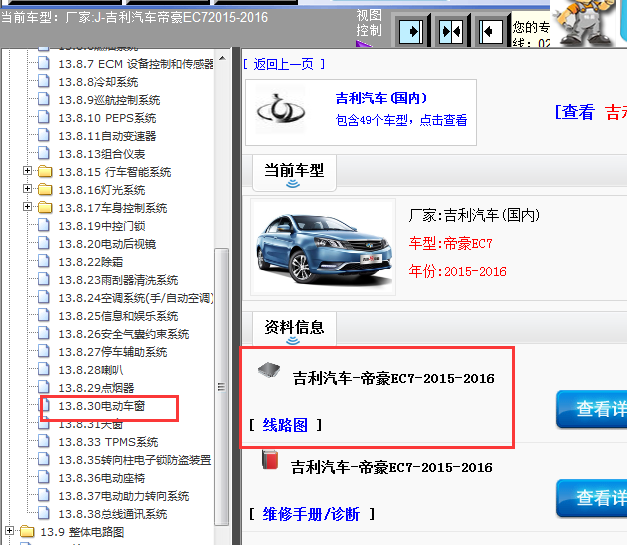The height and width of the screenshot is (545, 627).
Task: Click 返回上一页 link
Action: [x=284, y=64]
